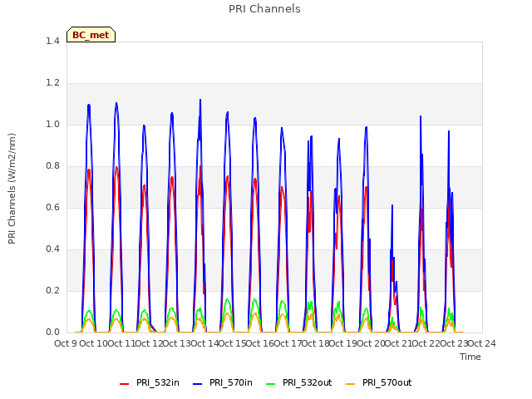This screenshot has height=399, width=532.
Task: Click the BC_met annotation label
Action: [91, 35]
